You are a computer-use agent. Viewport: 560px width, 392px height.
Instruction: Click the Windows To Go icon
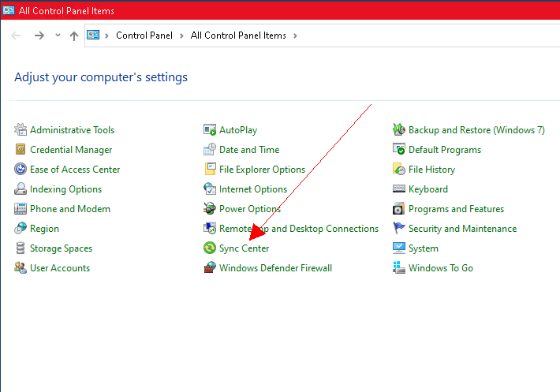click(x=399, y=268)
